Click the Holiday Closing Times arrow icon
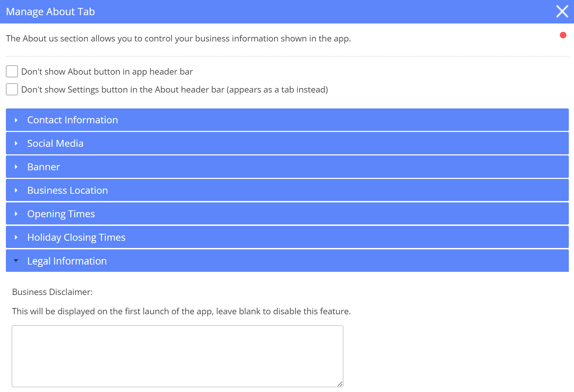Screen dimensions: 574x392 [16, 238]
